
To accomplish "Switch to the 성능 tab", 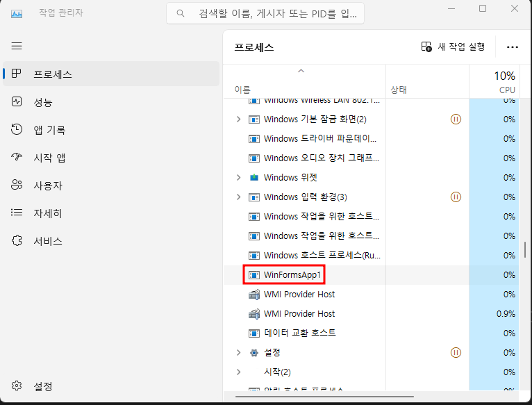I will (x=111, y=101).
